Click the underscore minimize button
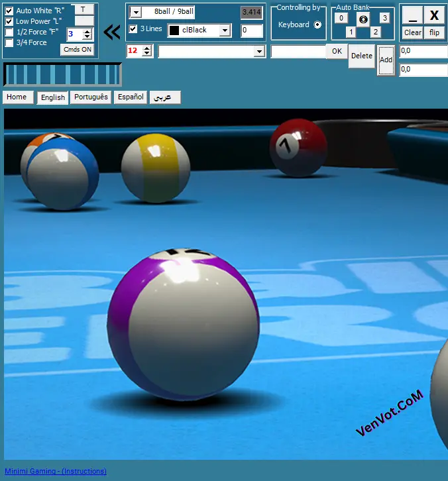 point(413,15)
